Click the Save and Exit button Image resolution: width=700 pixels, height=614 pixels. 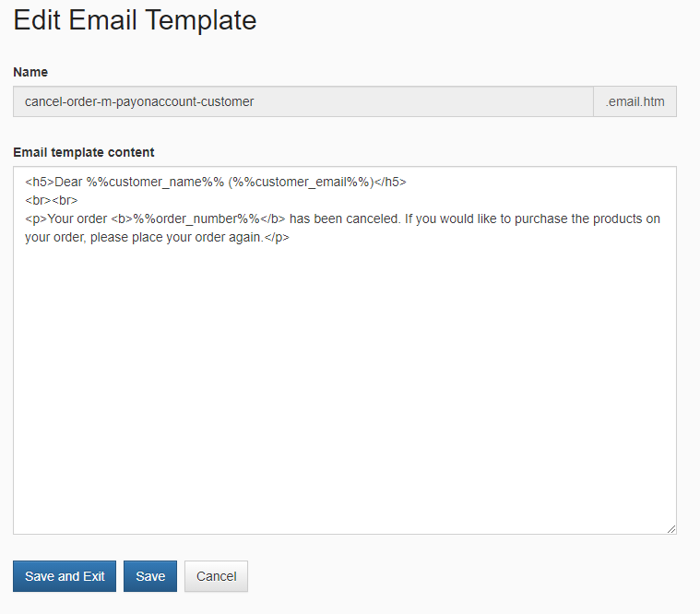point(65,576)
